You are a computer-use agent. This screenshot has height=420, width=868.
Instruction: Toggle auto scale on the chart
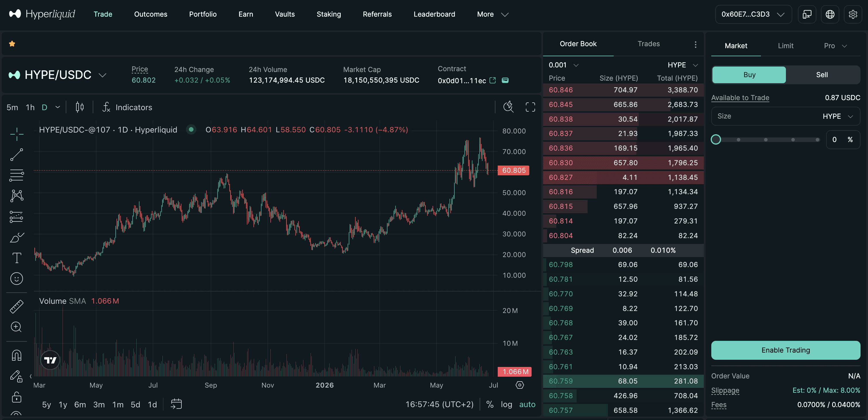coord(527,404)
